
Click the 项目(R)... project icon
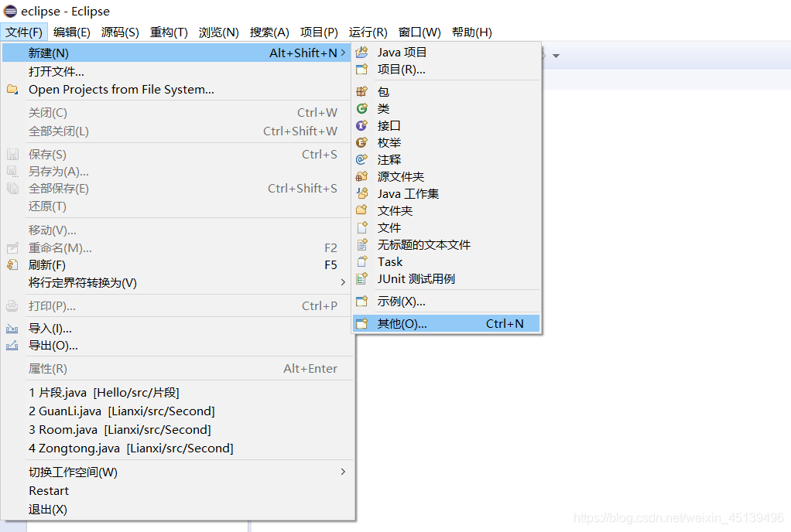tap(361, 69)
